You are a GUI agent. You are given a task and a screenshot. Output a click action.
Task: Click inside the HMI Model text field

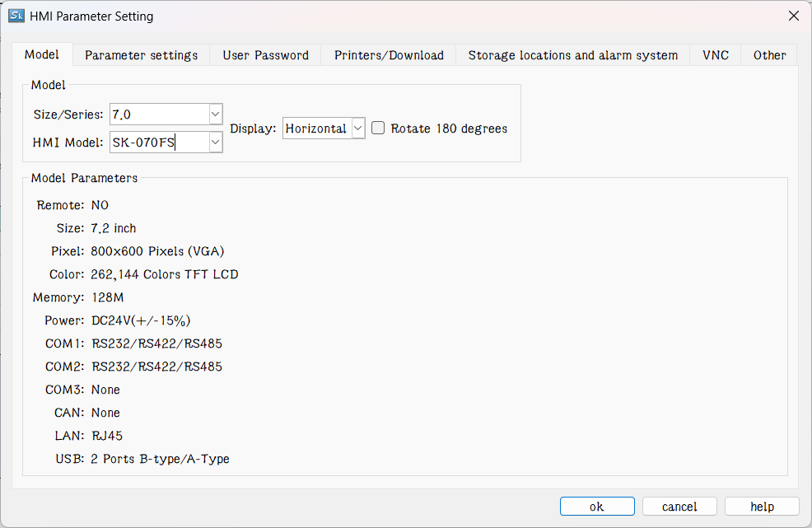point(158,143)
